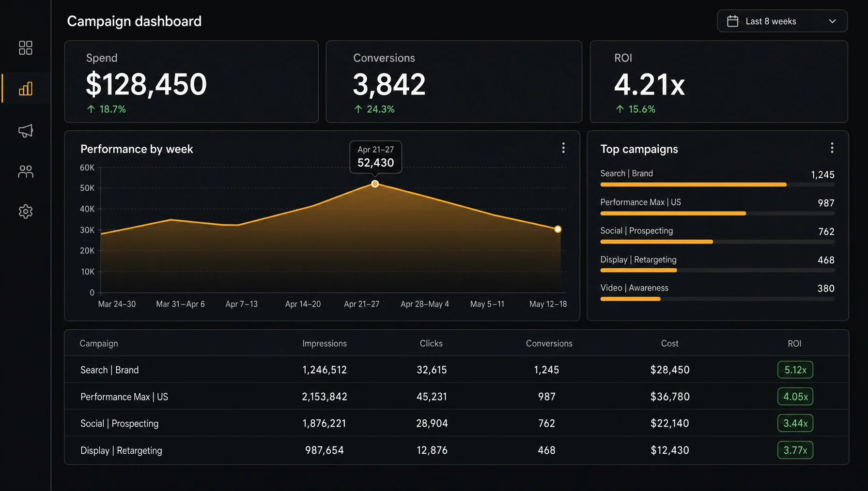The width and height of the screenshot is (868, 491).
Task: Click the 3.44x ROI badge
Action: pos(795,423)
